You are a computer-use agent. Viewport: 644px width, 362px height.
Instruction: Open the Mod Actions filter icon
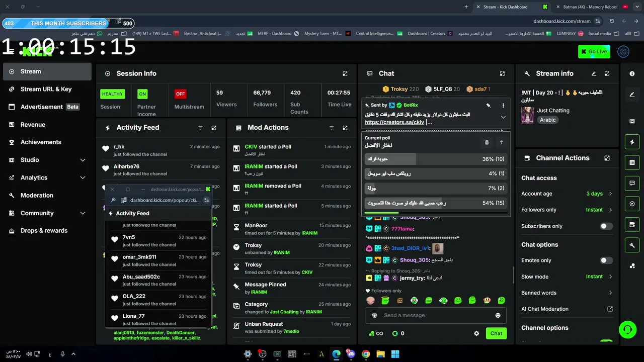point(331,128)
